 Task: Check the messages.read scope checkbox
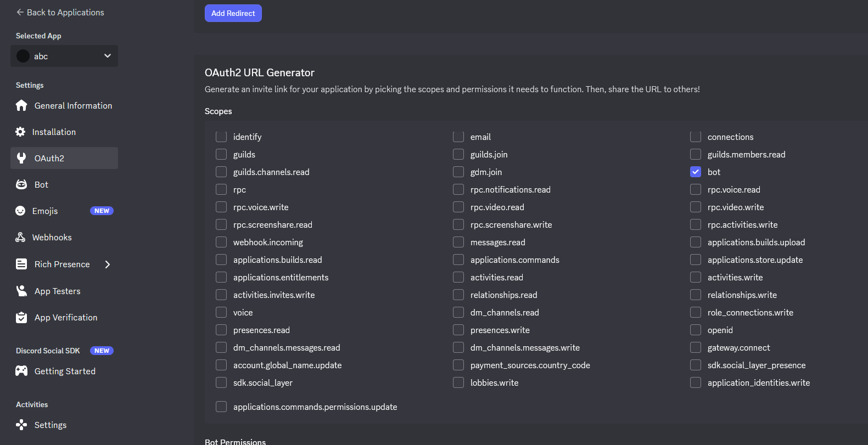pos(458,242)
